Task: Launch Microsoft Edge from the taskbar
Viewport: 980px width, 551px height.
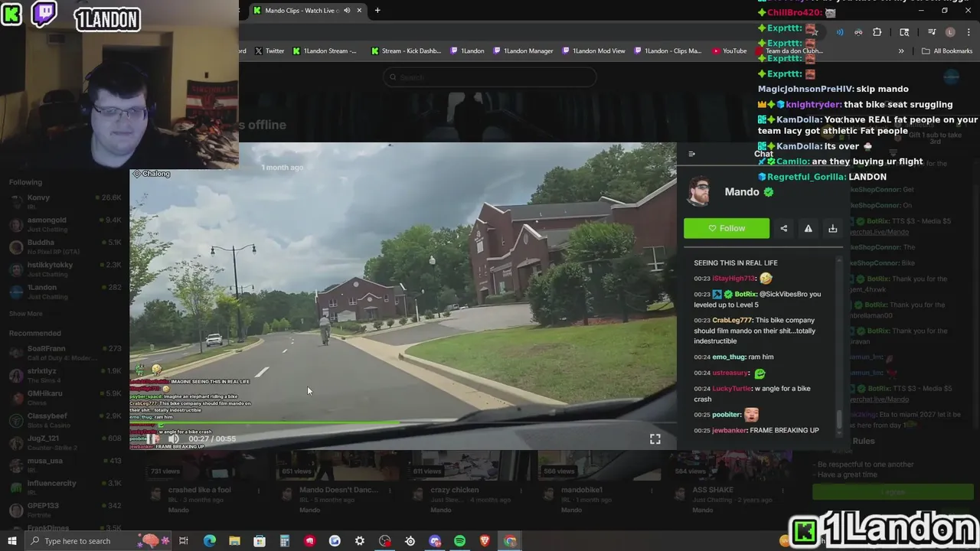Action: pos(209,541)
